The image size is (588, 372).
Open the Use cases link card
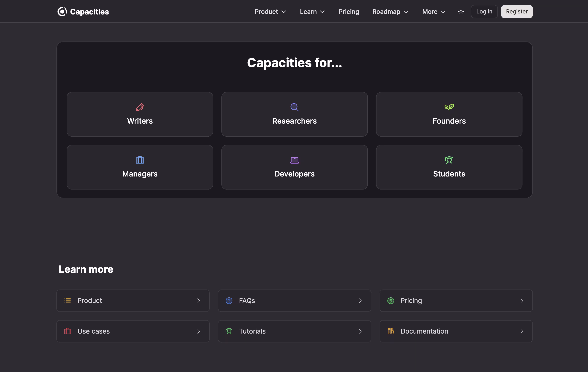133,331
